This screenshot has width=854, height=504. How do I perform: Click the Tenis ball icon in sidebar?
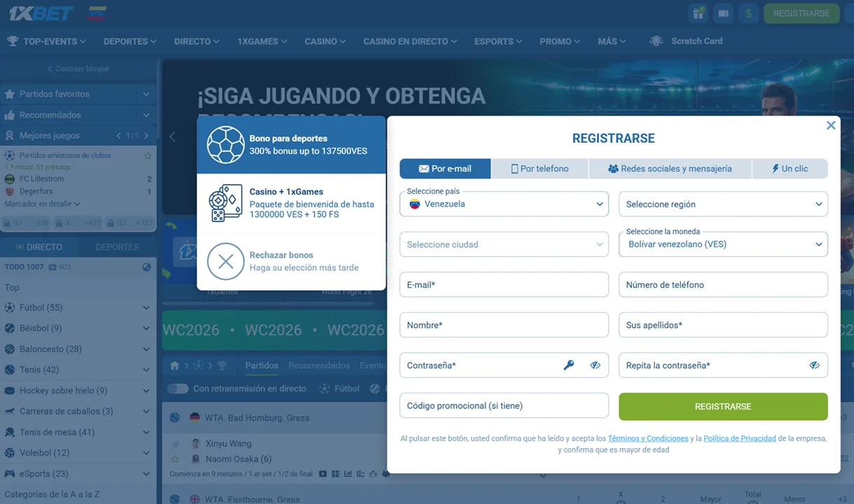tap(10, 370)
